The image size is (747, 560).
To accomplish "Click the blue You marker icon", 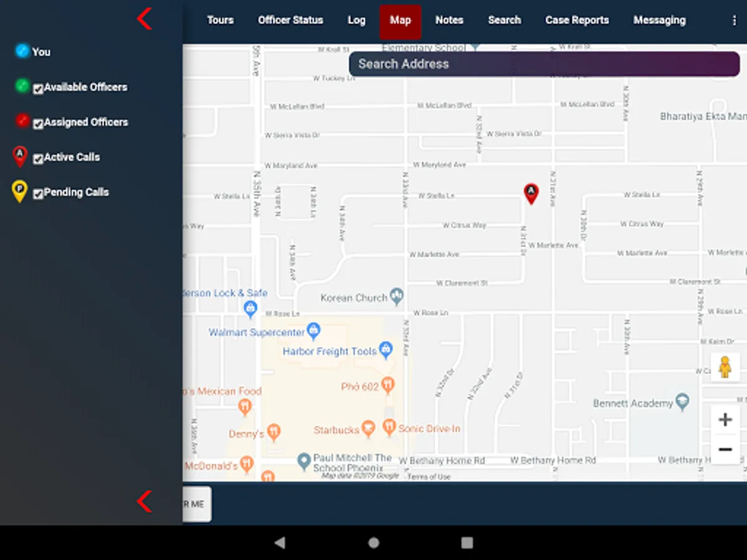I will 22,51.
